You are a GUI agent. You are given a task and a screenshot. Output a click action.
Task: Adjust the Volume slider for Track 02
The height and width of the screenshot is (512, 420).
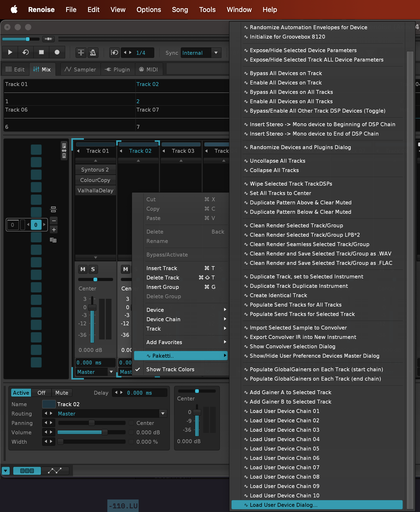(104, 432)
